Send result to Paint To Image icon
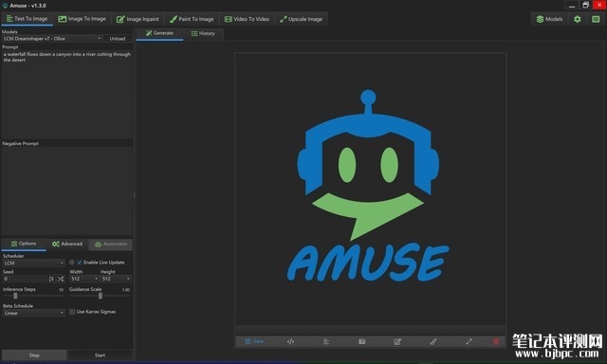This screenshot has height=364, width=607. [x=433, y=341]
